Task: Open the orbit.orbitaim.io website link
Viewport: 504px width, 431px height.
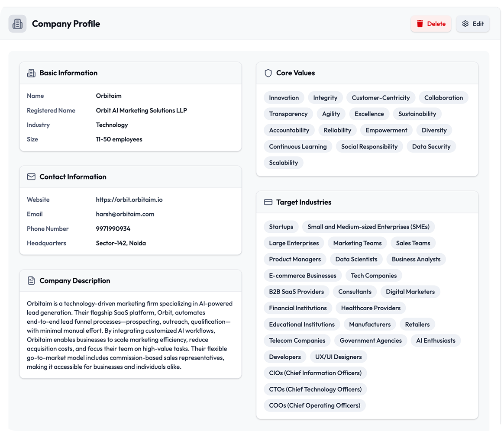Action: 129,200
